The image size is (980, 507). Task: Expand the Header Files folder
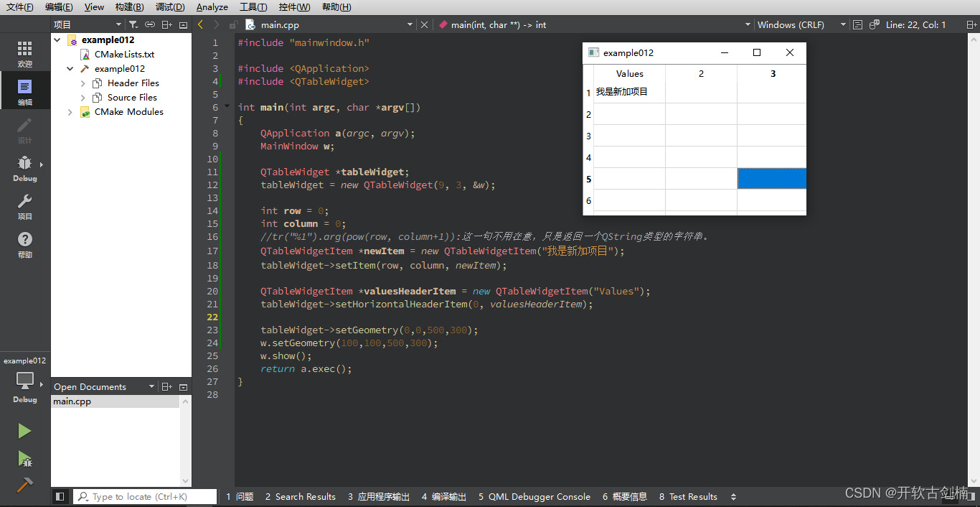[x=83, y=83]
